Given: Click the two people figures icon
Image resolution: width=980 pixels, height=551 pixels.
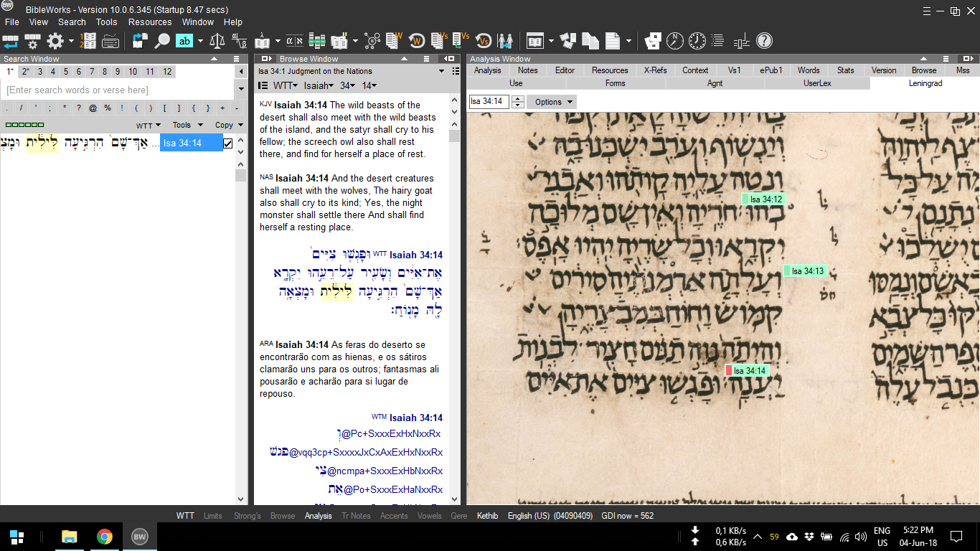Looking at the screenshot, I should pyautogui.click(x=505, y=41).
